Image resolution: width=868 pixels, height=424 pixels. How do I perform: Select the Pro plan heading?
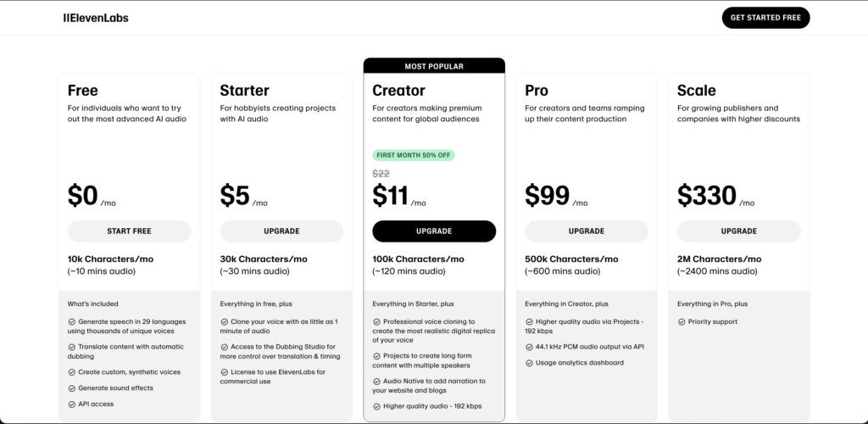coord(537,91)
